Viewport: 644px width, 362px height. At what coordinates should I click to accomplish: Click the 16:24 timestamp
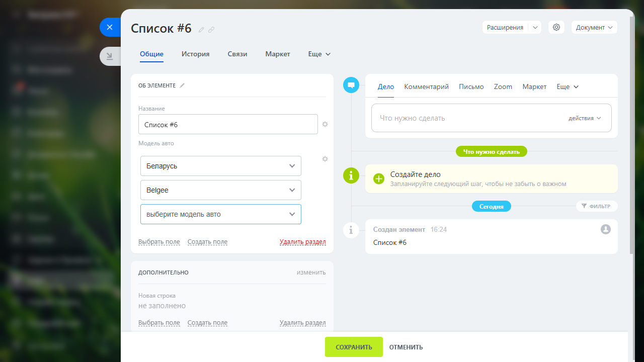click(x=439, y=229)
